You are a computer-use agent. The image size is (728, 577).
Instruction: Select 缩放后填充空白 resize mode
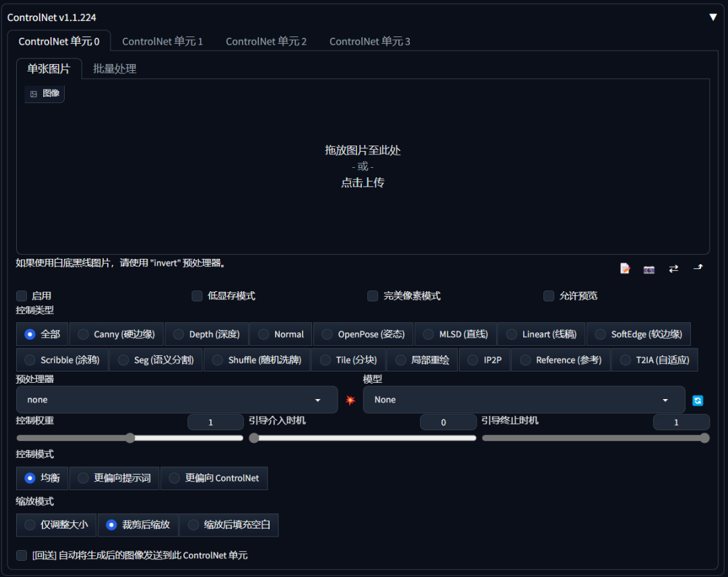(229, 525)
